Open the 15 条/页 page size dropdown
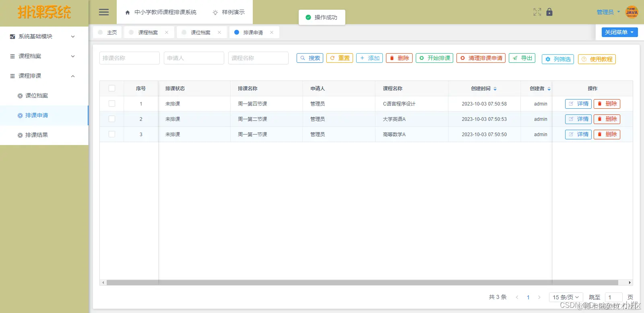This screenshot has height=313, width=644. (x=566, y=297)
